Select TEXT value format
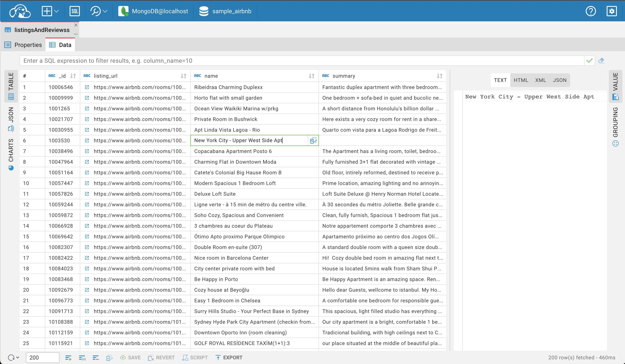Viewport: 625px width, 364px height. click(x=500, y=80)
